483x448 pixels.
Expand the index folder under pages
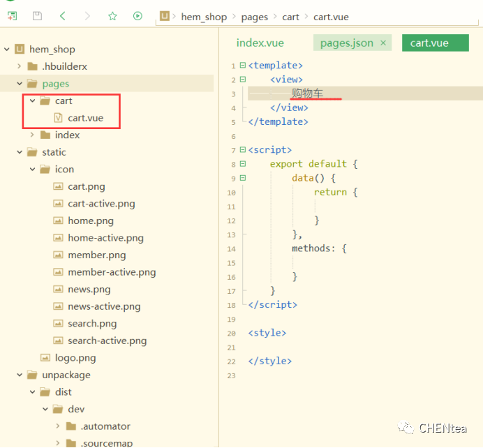point(33,135)
